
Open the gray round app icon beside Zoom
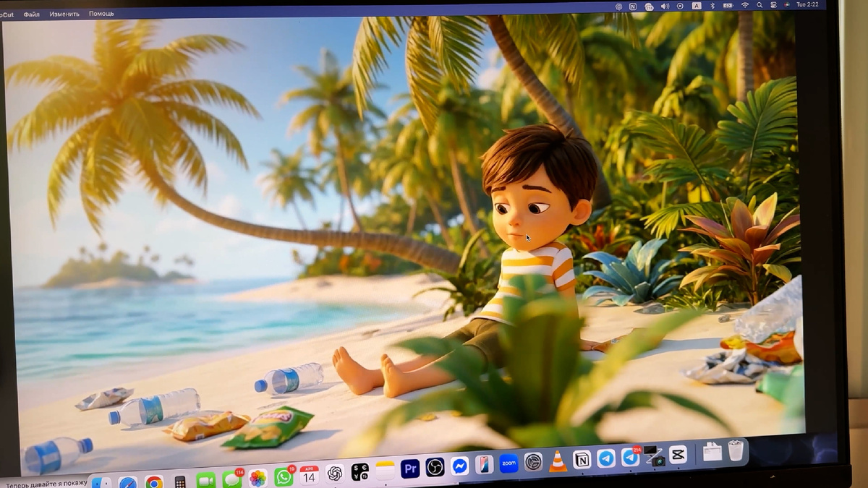[x=533, y=461]
